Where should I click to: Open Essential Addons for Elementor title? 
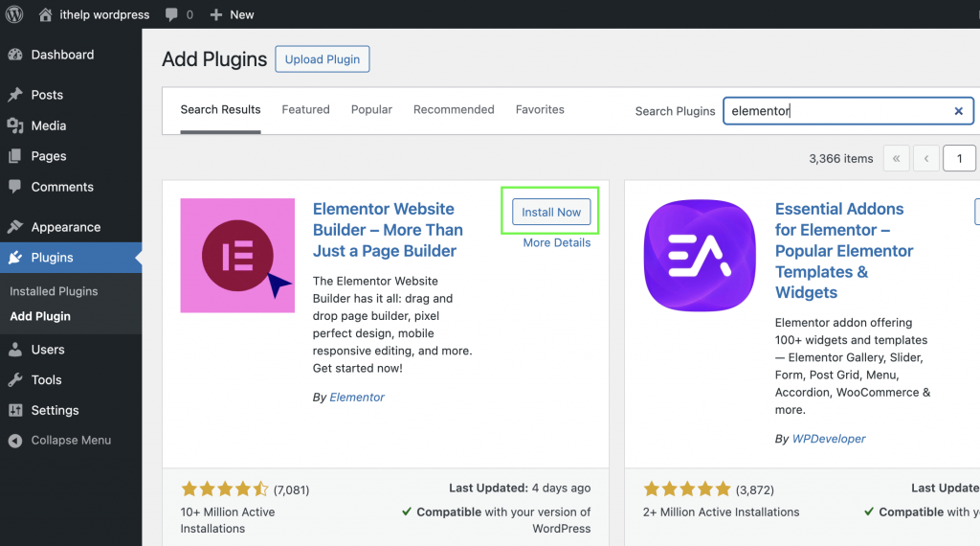844,251
